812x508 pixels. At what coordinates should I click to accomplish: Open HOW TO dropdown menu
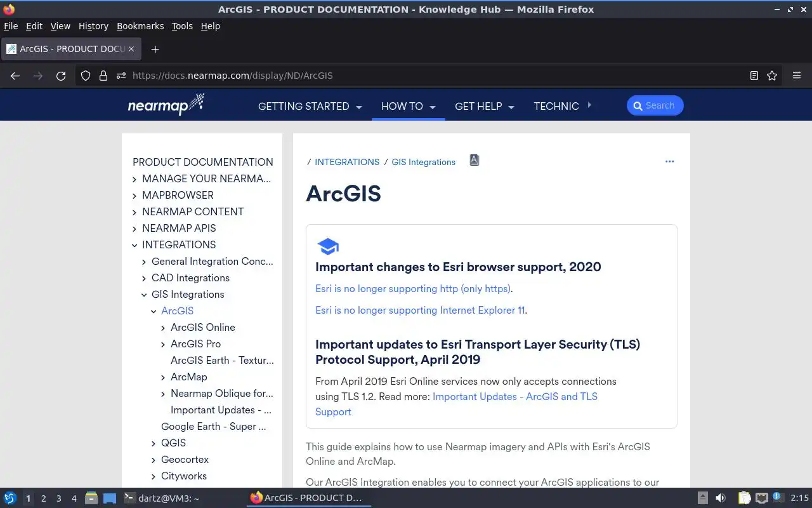[408, 106]
